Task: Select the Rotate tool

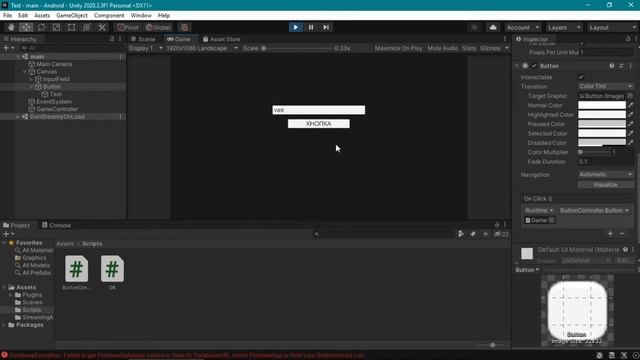Action: click(41, 27)
